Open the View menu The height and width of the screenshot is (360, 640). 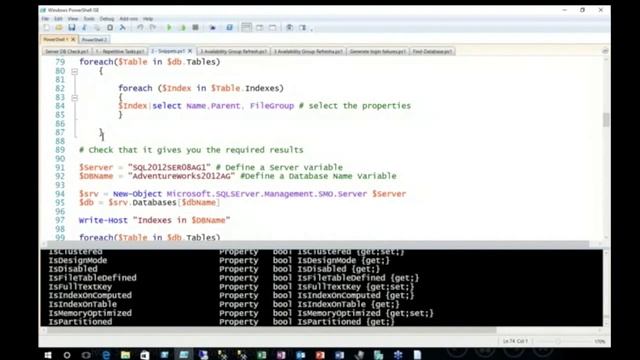pos(73,19)
